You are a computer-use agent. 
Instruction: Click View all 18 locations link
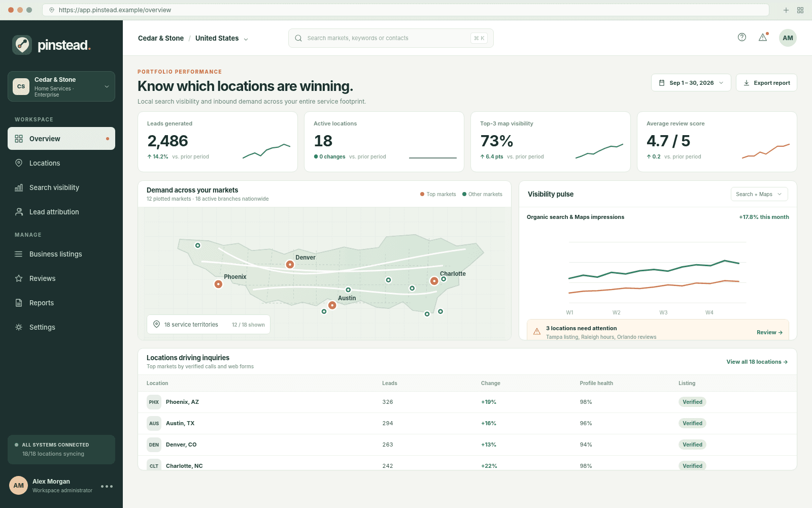pyautogui.click(x=757, y=362)
